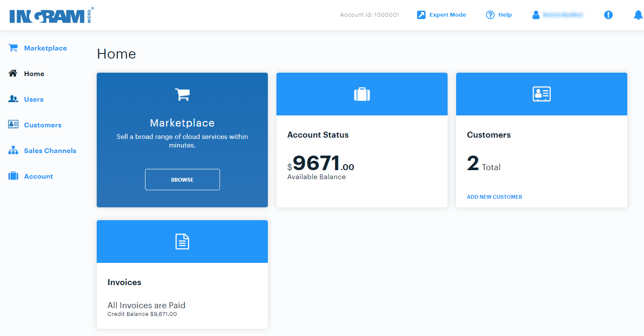Click the $9671.00 balance amount
The height and width of the screenshot is (336, 644).
[x=321, y=163]
